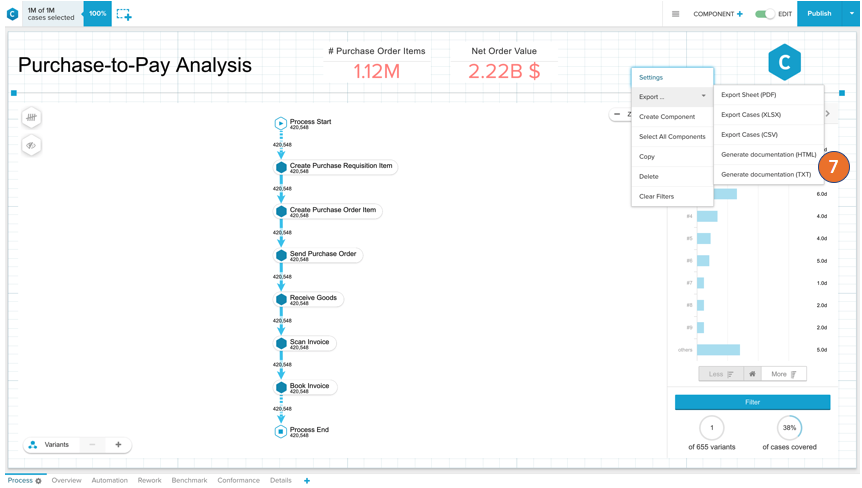This screenshot has width=862, height=488.
Task: Switch off the Edit mode toggle
Action: point(764,14)
